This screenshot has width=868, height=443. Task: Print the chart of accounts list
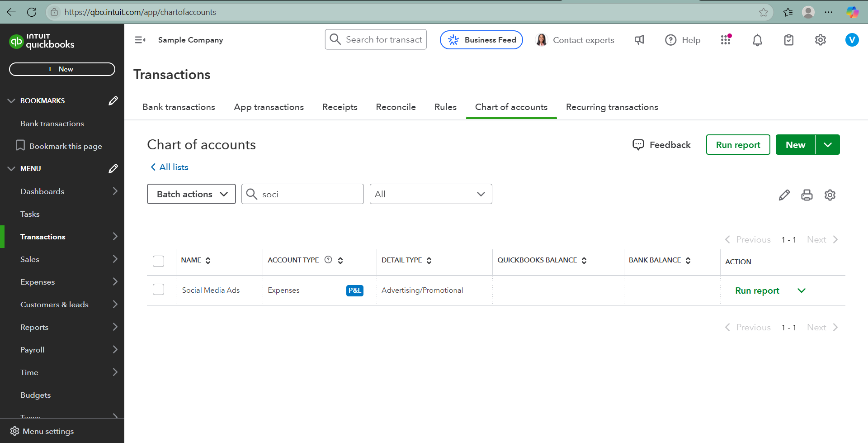point(807,195)
